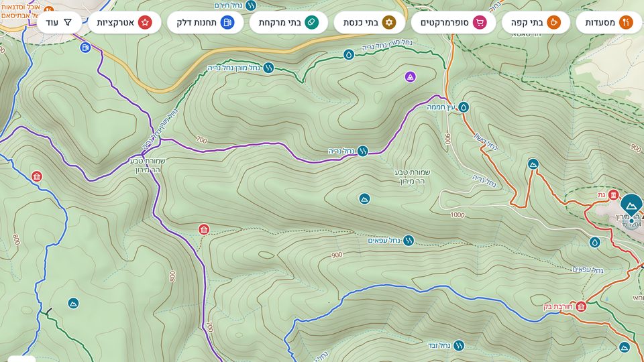The width and height of the screenshot is (644, 362).
Task: Open the חורבת בק historic site marker
Action: 581,306
